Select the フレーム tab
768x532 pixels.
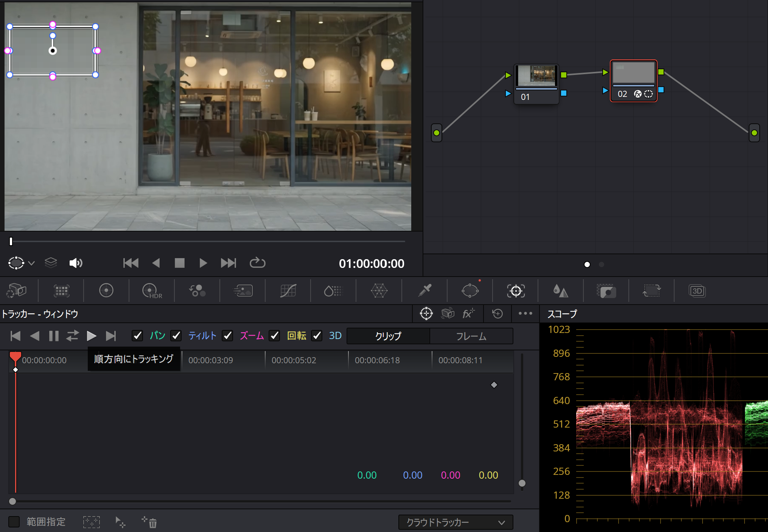[471, 336]
